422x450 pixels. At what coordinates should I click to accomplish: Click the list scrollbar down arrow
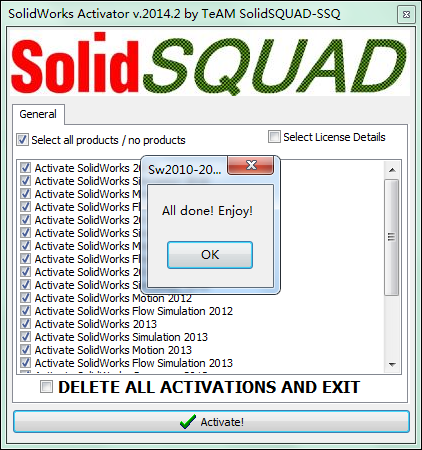392,364
